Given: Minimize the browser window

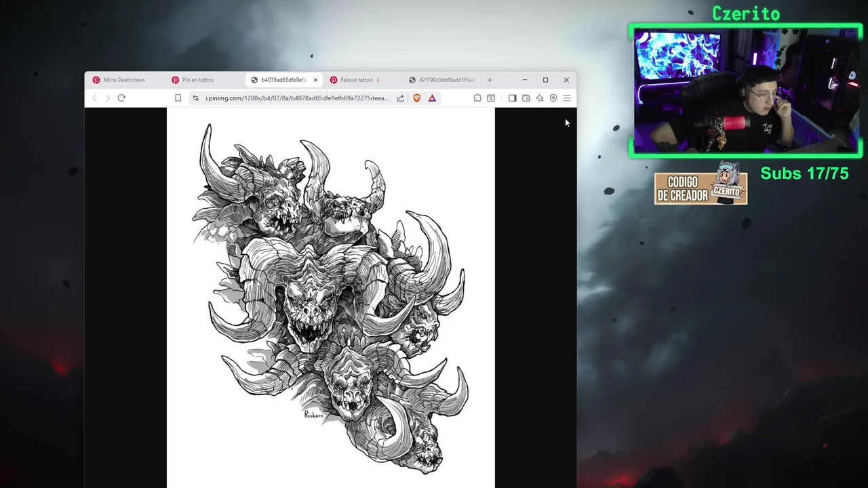Looking at the screenshot, I should (x=524, y=80).
